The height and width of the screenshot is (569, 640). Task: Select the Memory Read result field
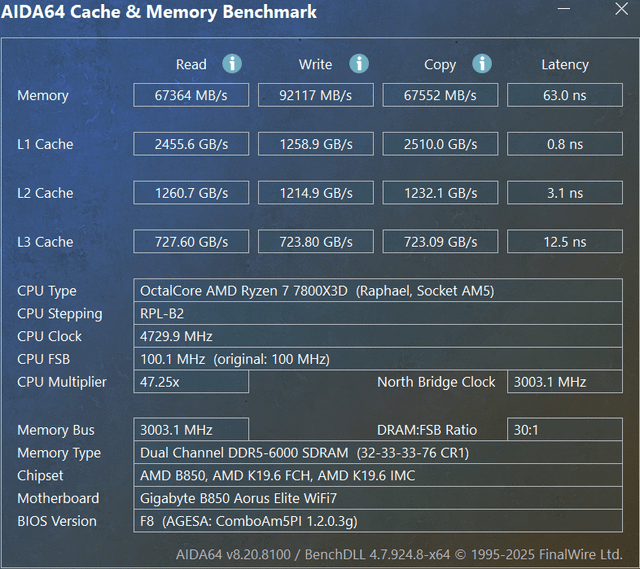pyautogui.click(x=191, y=96)
